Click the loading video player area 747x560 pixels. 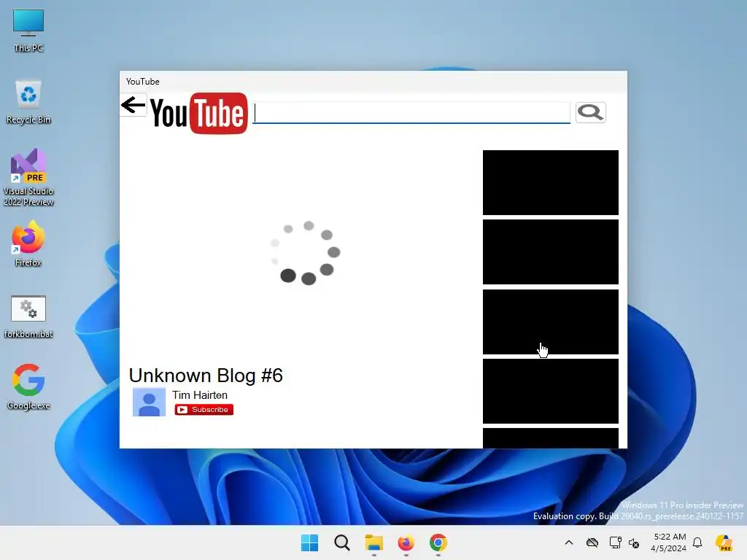coord(305,252)
